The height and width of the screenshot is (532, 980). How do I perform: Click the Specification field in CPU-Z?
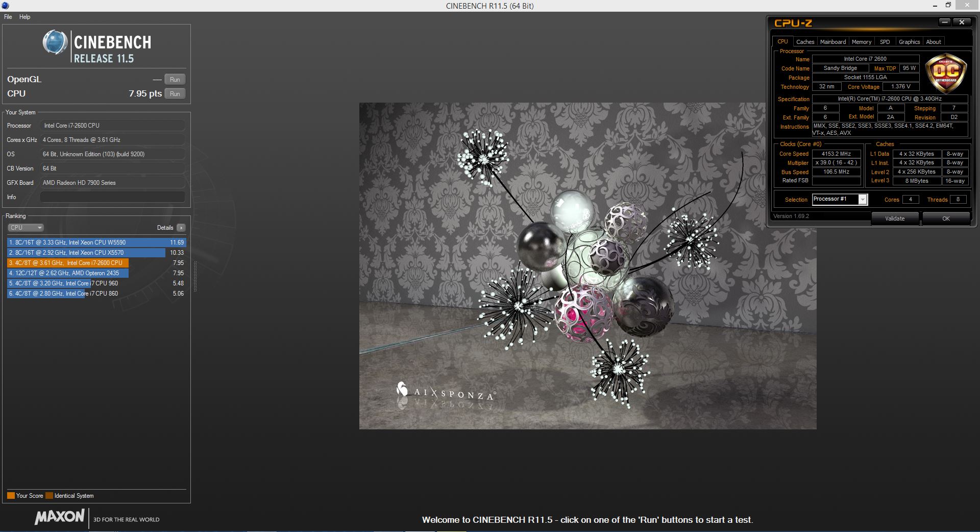coord(890,99)
